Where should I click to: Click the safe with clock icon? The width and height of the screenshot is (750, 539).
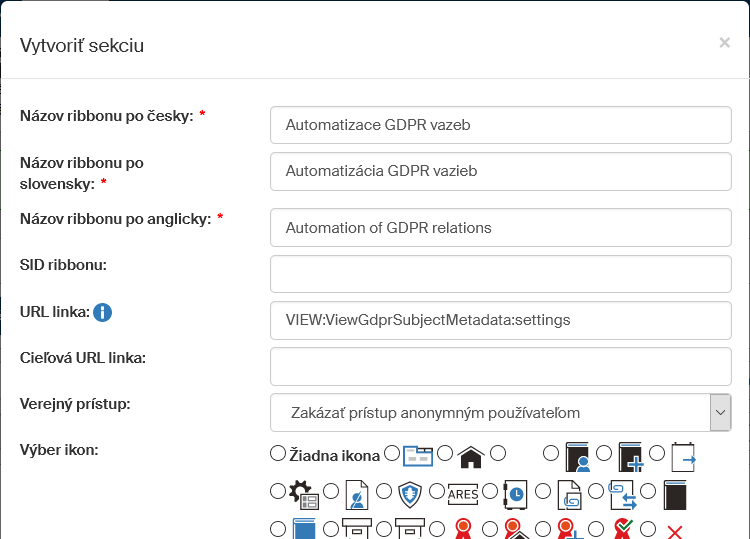point(516,493)
